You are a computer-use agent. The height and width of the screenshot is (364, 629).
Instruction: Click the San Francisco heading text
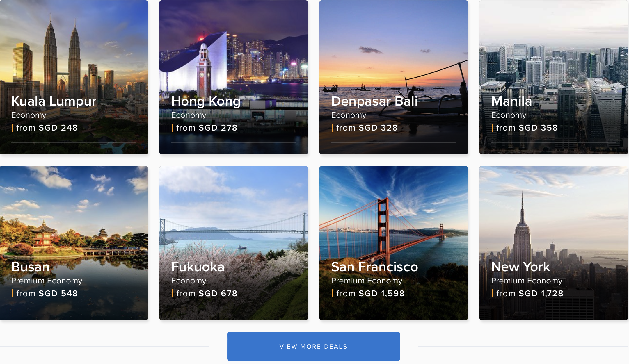(374, 267)
